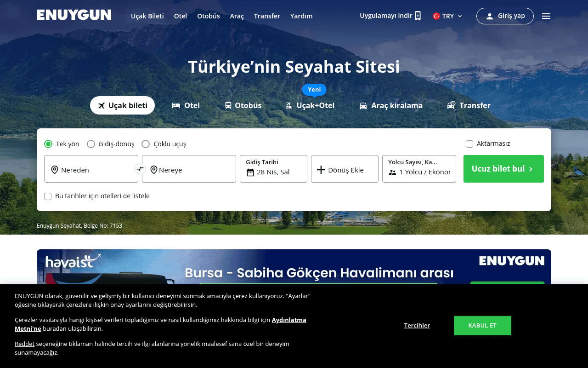
Task: Click the phone icon next to Uygulamayı indir
Action: pyautogui.click(x=418, y=16)
